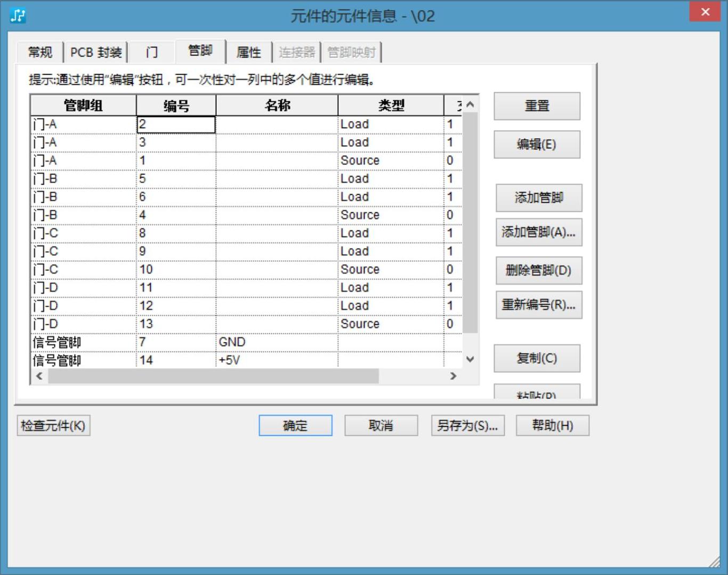The height and width of the screenshot is (575, 728).
Task: Select the 门-D row with number 11
Action: tap(246, 287)
